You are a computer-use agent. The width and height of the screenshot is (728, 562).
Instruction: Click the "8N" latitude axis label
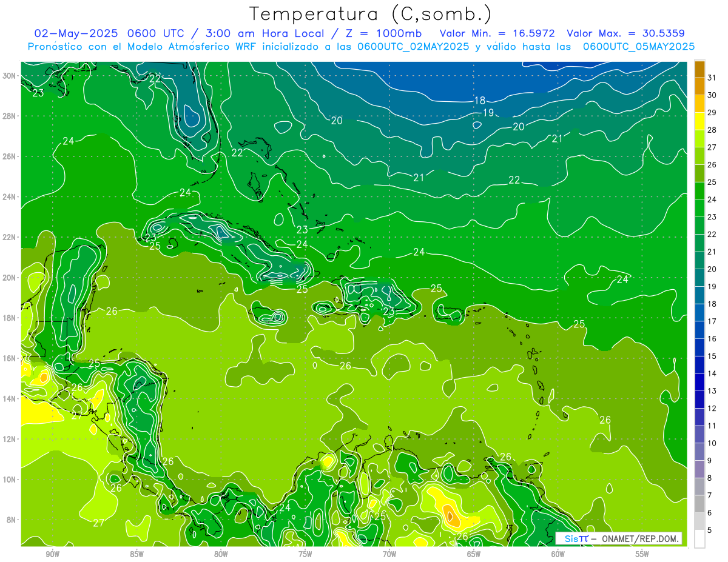pyautogui.click(x=12, y=520)
